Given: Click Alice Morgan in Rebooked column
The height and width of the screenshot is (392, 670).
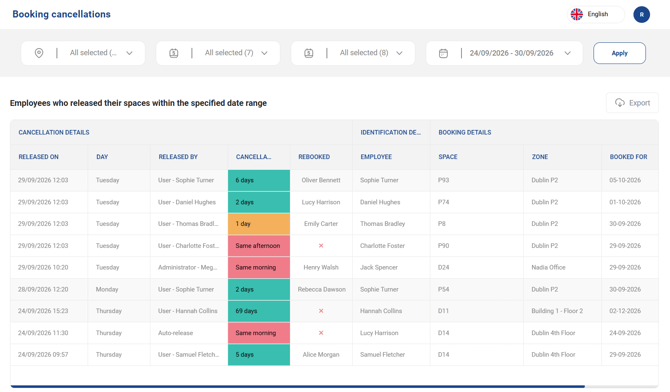Looking at the screenshot, I should (321, 354).
